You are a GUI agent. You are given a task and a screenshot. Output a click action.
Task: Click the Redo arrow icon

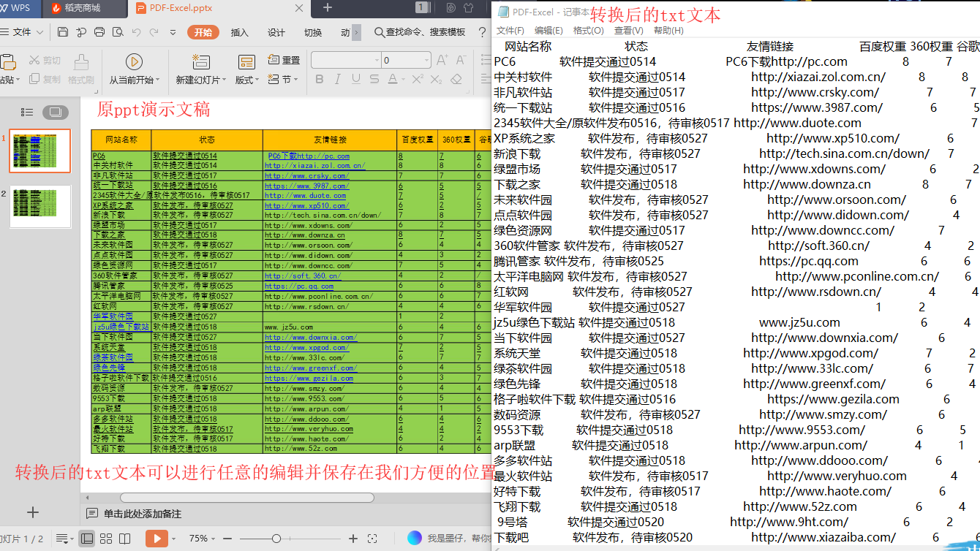154,32
